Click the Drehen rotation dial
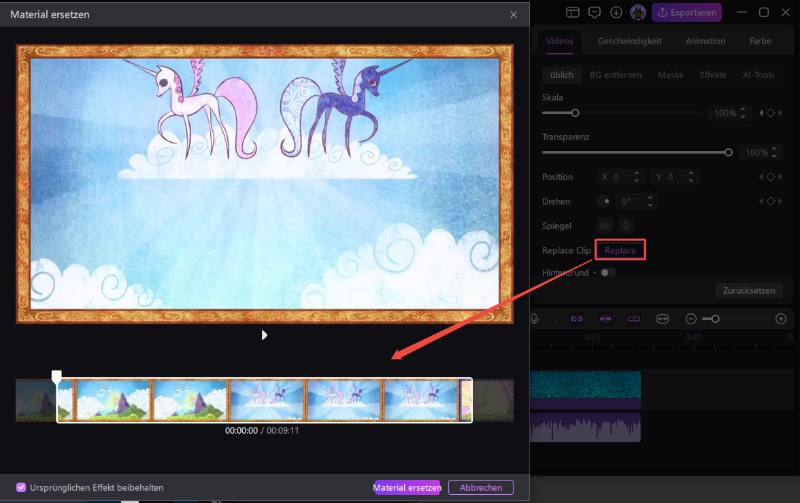The width and height of the screenshot is (800, 503). [x=605, y=201]
